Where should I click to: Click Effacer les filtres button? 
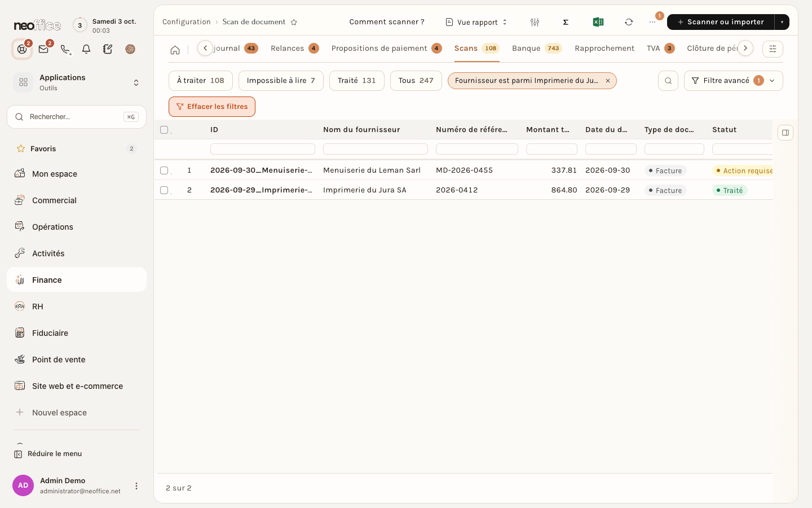pyautogui.click(x=212, y=107)
